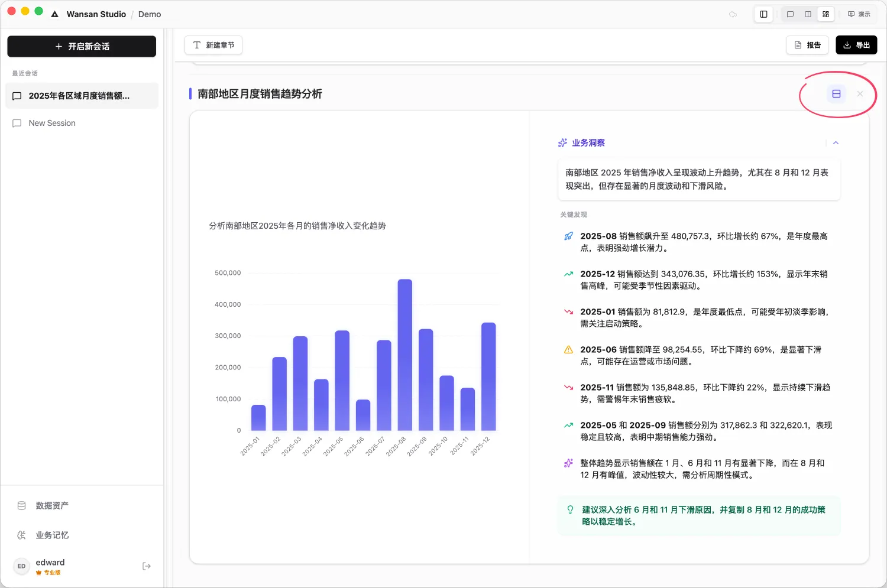Click the cloud sync icon in the toolbar
887x588 pixels.
click(733, 14)
